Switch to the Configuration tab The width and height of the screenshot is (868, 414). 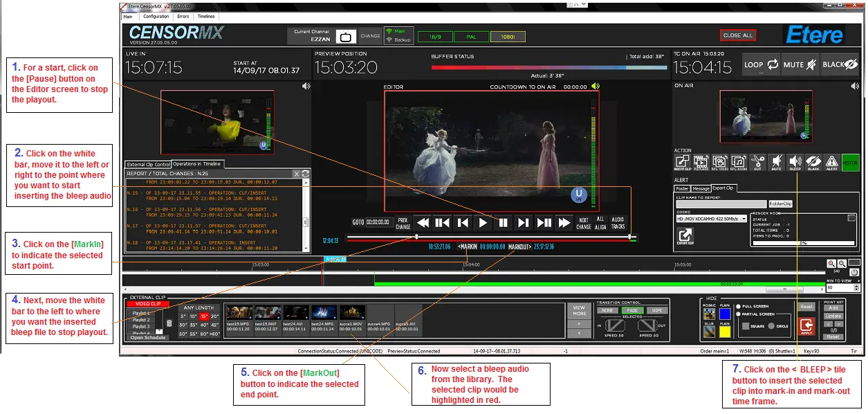tap(156, 16)
